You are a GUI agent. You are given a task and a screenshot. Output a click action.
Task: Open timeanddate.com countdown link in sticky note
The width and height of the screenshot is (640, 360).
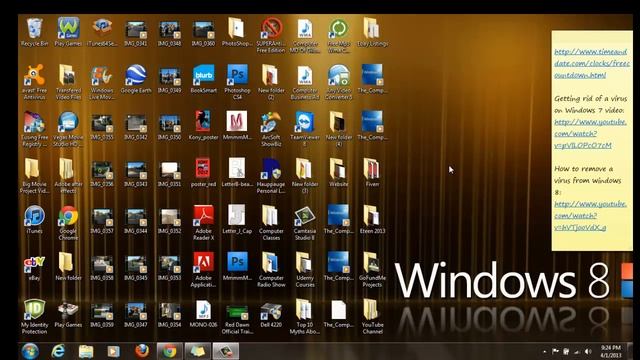[592, 64]
